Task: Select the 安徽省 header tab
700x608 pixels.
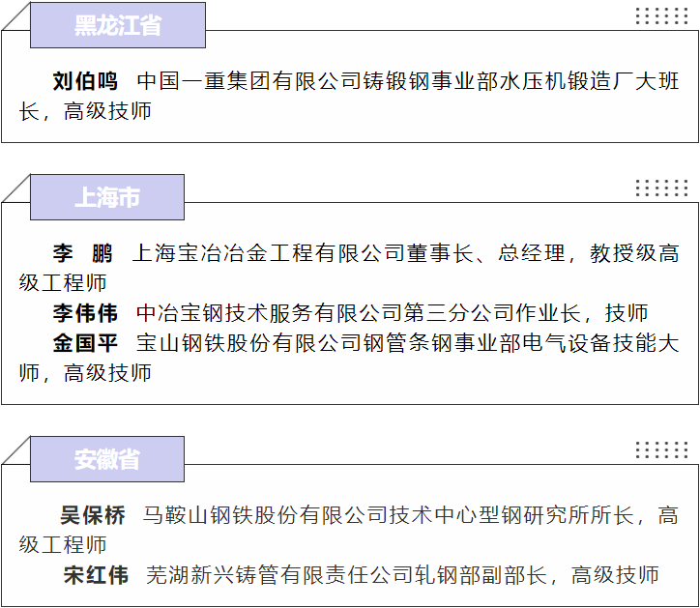Action: click(x=107, y=459)
